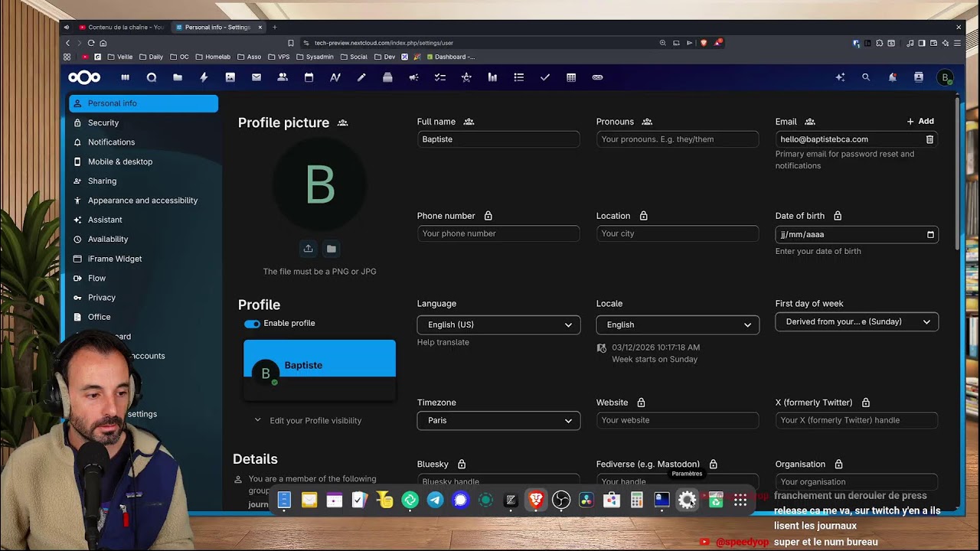Open the notifications bell icon
Image resolution: width=980 pixels, height=551 pixels.
point(892,77)
